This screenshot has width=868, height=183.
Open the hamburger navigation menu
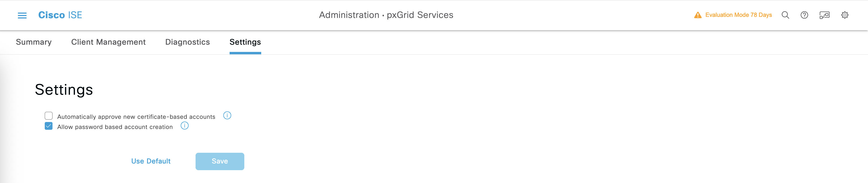pyautogui.click(x=22, y=16)
